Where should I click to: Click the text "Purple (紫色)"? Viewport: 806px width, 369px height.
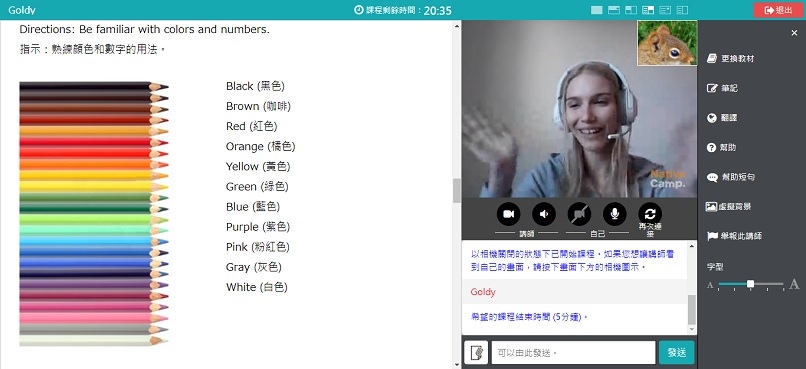click(x=258, y=227)
